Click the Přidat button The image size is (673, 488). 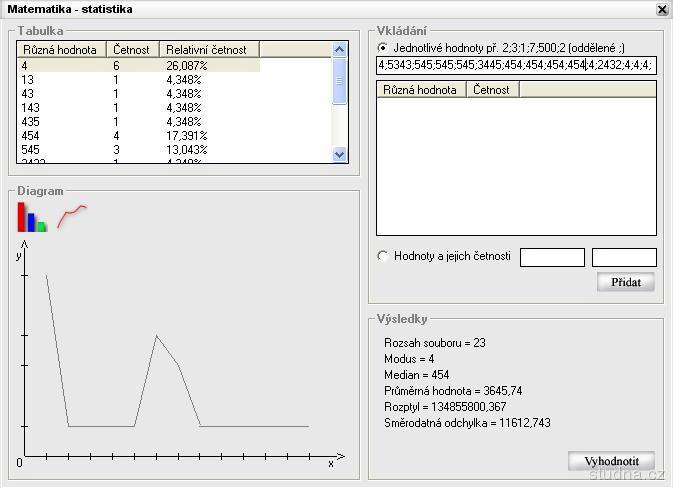625,282
